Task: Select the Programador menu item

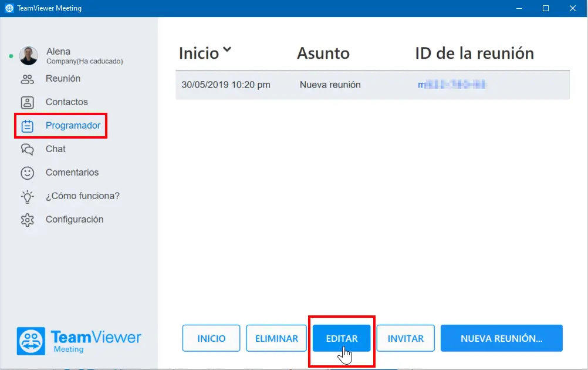Action: click(73, 125)
